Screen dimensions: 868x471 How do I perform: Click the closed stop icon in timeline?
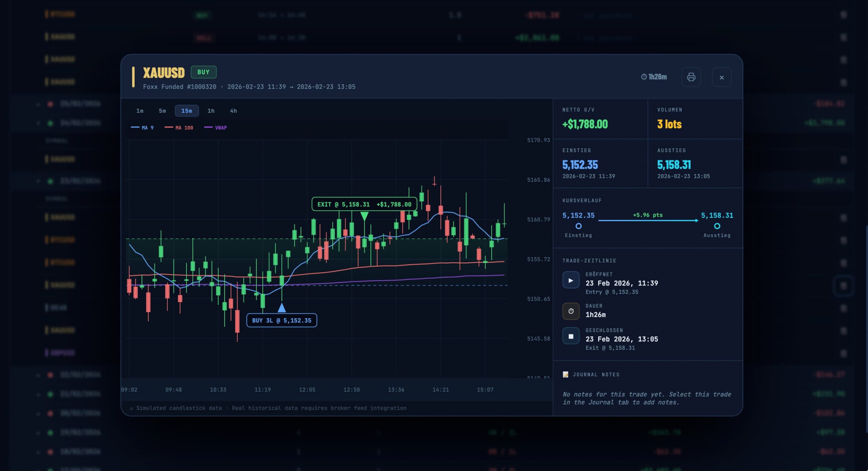(571, 336)
